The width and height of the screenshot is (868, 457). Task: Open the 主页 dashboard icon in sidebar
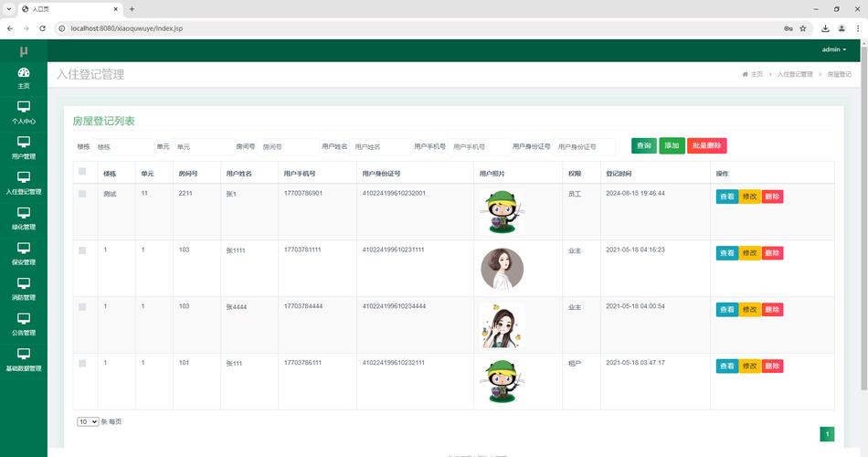(x=24, y=73)
